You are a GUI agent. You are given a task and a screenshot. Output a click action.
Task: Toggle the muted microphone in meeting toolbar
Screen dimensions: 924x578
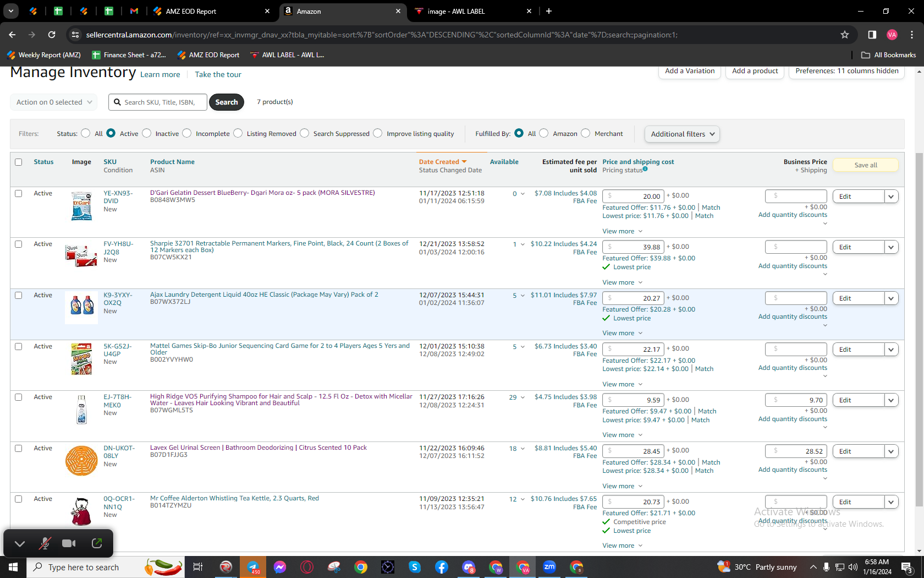[x=45, y=543]
